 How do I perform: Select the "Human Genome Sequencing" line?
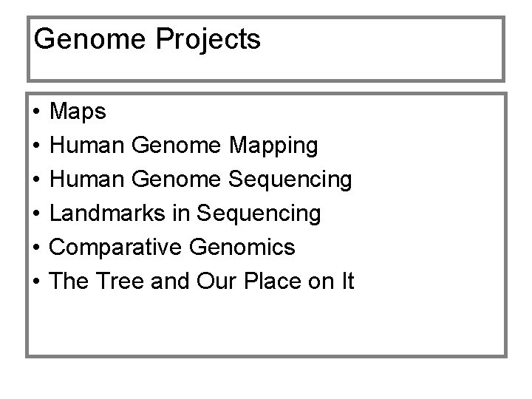tap(200, 180)
